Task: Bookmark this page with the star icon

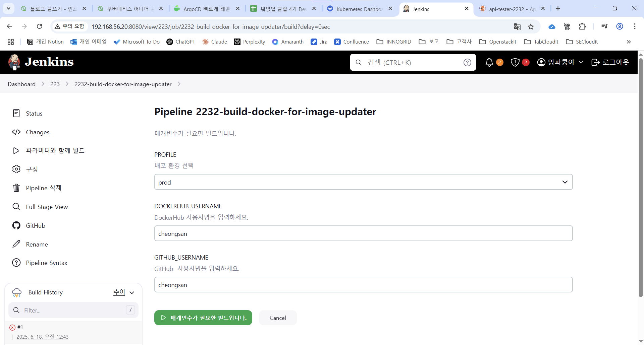Action: (531, 26)
